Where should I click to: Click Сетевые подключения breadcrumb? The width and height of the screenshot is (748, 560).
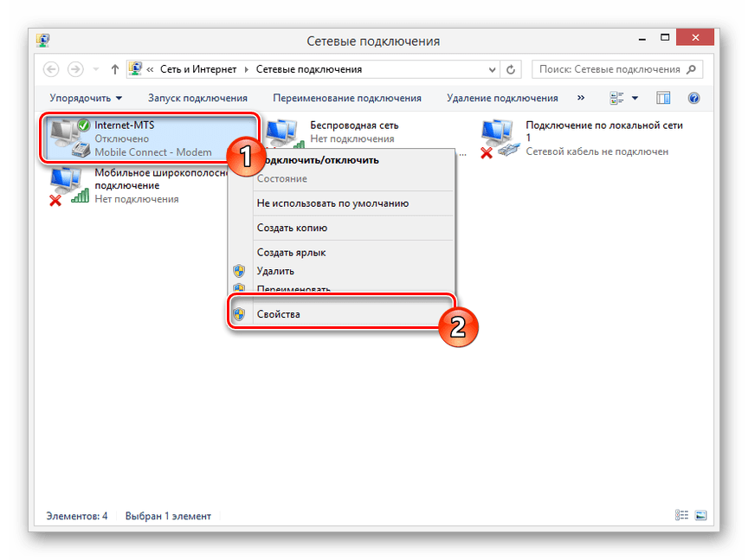click(309, 69)
